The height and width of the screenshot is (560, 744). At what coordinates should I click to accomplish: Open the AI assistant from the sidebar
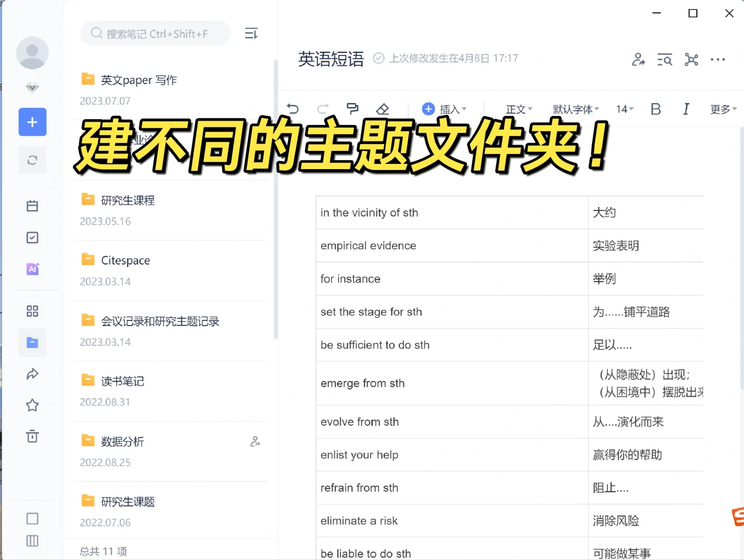pyautogui.click(x=32, y=269)
